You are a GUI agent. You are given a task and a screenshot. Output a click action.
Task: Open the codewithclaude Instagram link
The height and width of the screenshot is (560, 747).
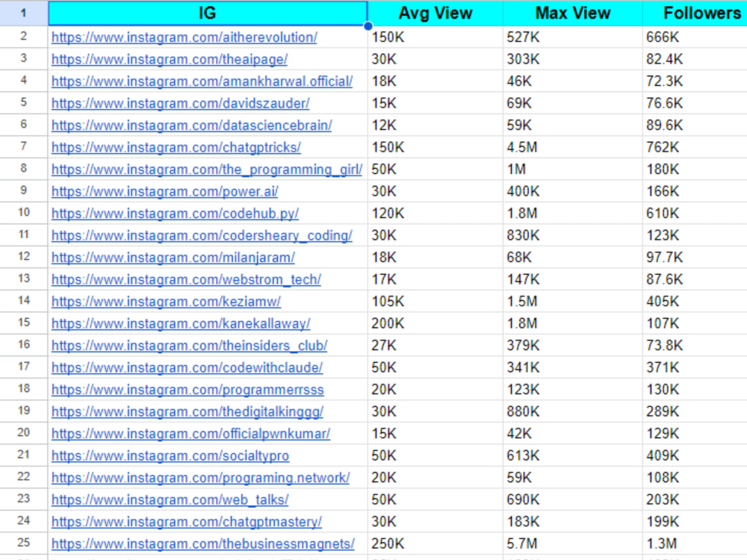[x=187, y=367]
